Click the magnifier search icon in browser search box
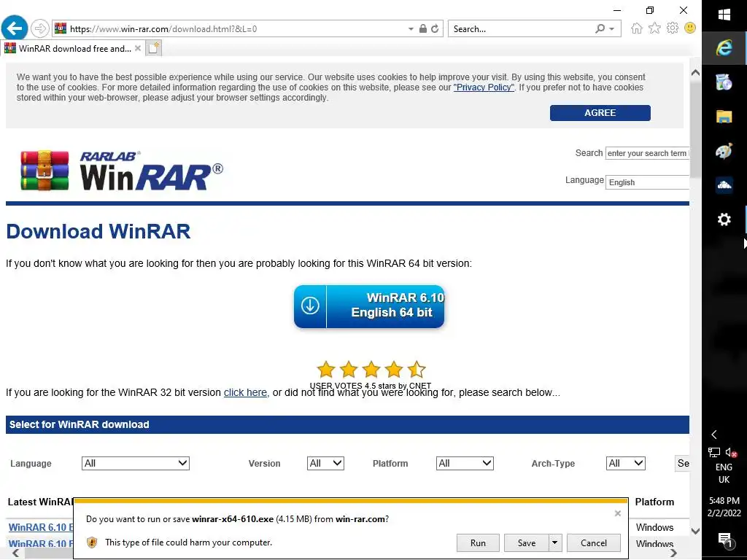747x560 pixels. click(600, 28)
